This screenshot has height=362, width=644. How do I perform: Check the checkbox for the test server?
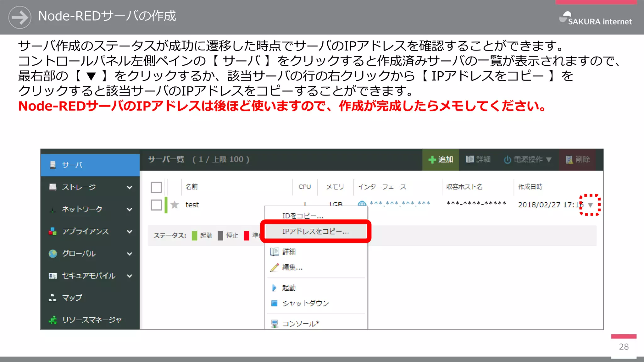point(156,205)
